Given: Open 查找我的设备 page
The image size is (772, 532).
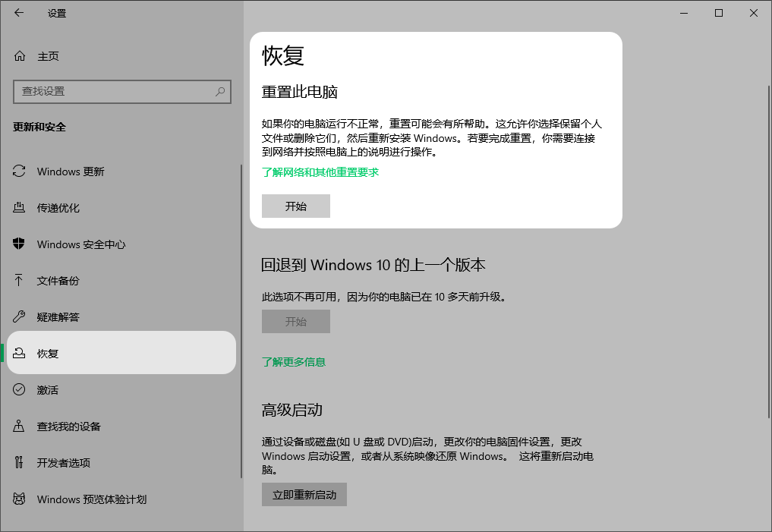Looking at the screenshot, I should (122, 427).
